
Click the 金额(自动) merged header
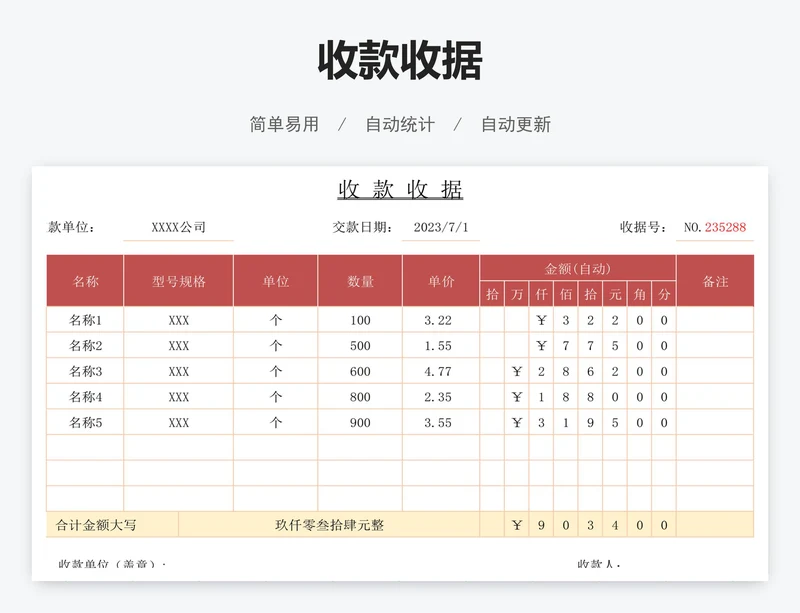(x=578, y=268)
